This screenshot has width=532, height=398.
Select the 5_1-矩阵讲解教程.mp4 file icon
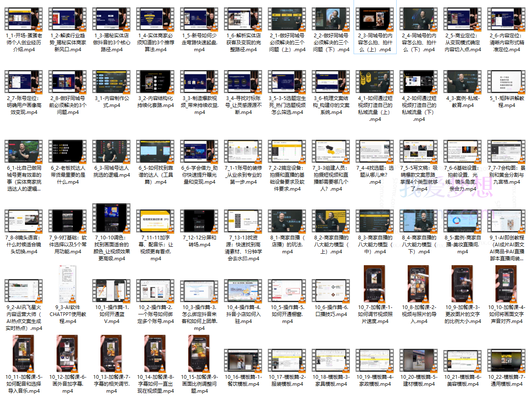point(507,82)
